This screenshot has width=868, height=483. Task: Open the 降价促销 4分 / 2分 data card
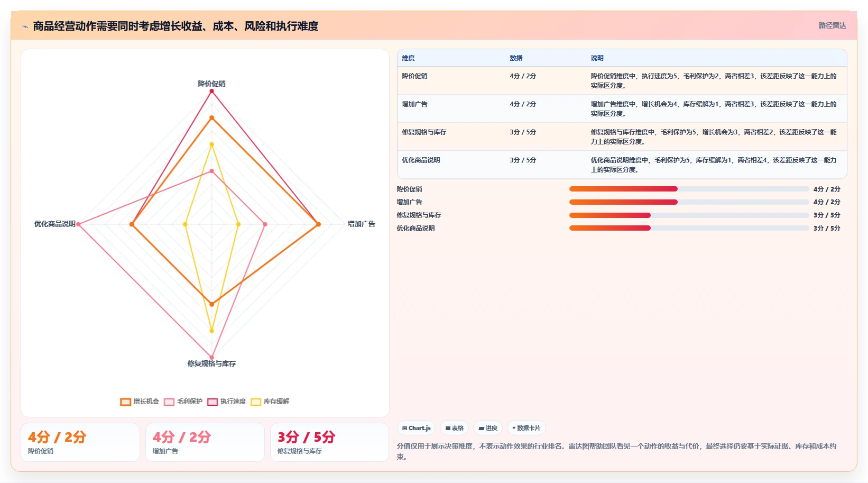(80, 442)
